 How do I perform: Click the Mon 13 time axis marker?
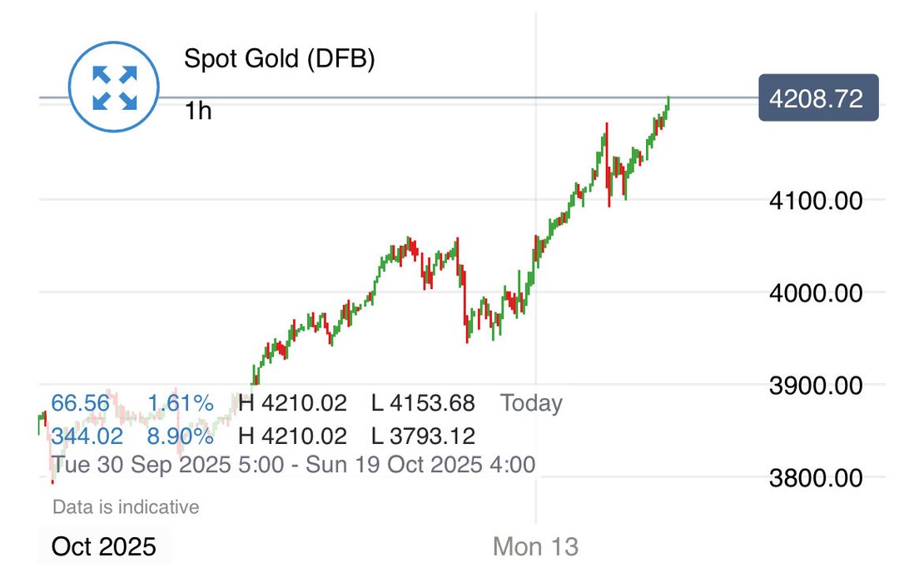tap(535, 546)
